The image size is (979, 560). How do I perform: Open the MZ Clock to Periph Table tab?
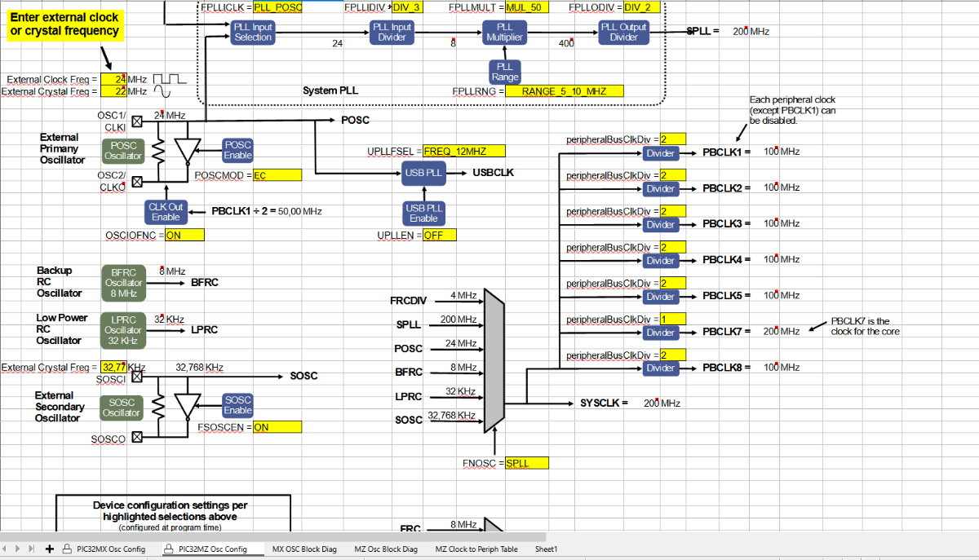[476, 549]
